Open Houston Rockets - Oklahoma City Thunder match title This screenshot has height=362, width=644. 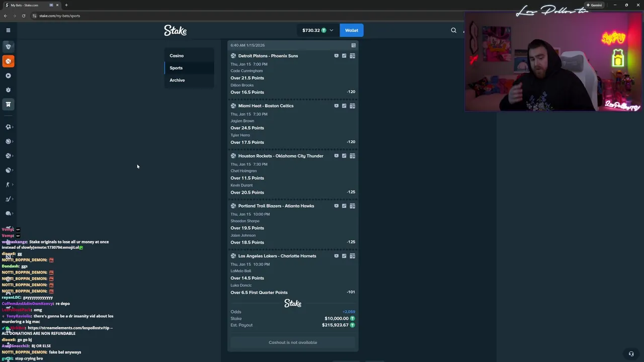coord(281,156)
